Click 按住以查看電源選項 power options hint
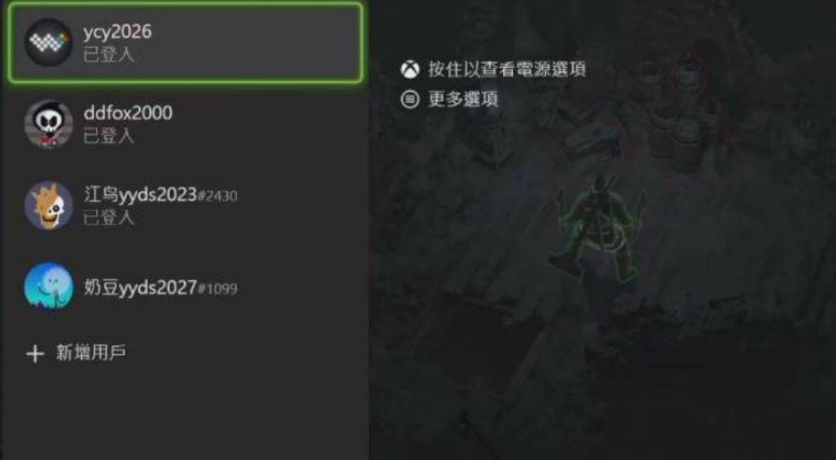Image resolution: width=836 pixels, height=460 pixels. pos(507,69)
